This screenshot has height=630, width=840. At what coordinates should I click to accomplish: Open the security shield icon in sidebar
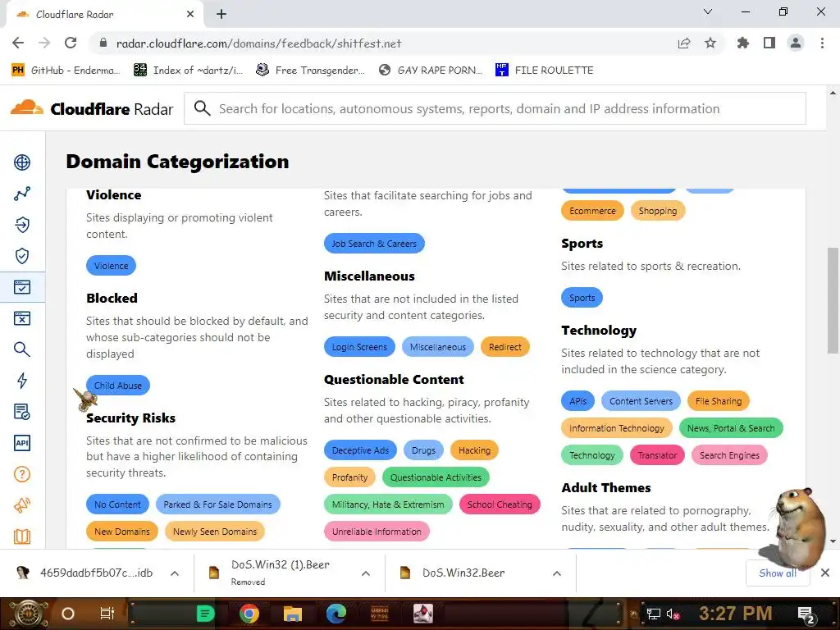coord(22,256)
